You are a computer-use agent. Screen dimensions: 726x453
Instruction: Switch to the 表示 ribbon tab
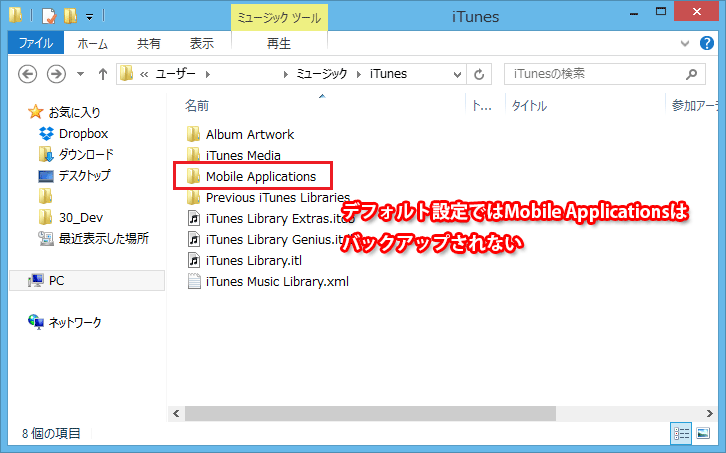202,44
